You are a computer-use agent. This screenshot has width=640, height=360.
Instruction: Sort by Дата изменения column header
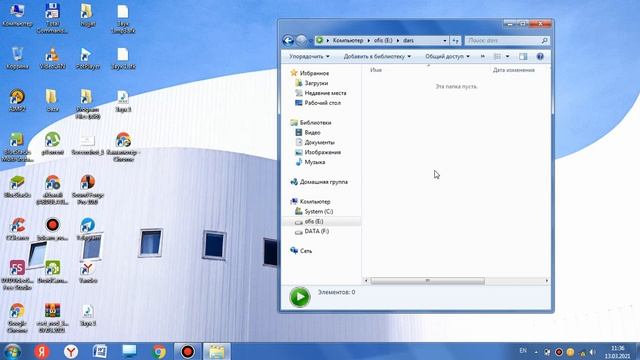pos(513,70)
